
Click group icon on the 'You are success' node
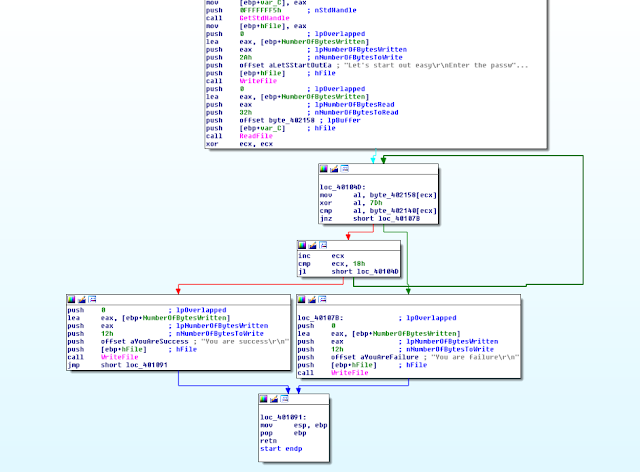tap(92, 300)
